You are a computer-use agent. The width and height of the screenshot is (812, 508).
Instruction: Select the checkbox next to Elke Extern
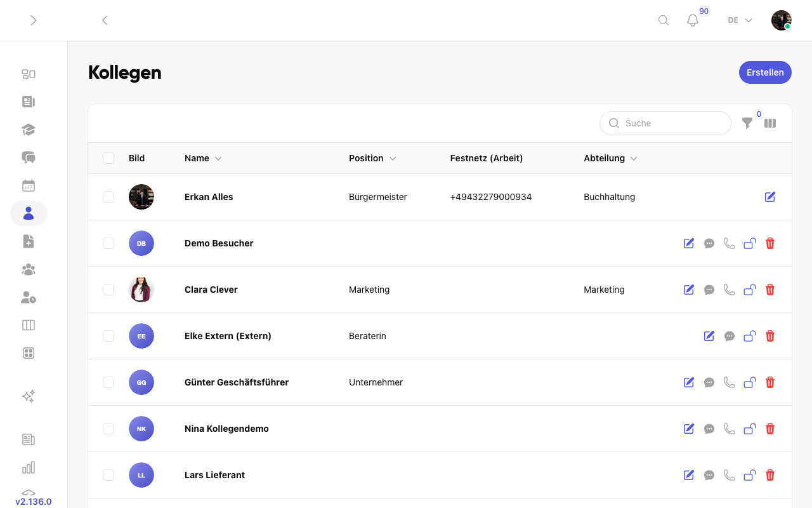point(108,336)
